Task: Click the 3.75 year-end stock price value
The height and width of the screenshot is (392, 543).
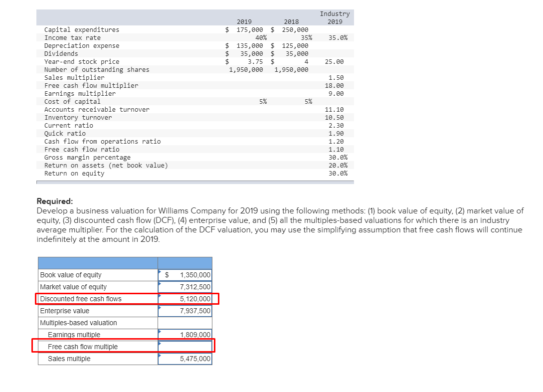Action: pyautogui.click(x=255, y=62)
